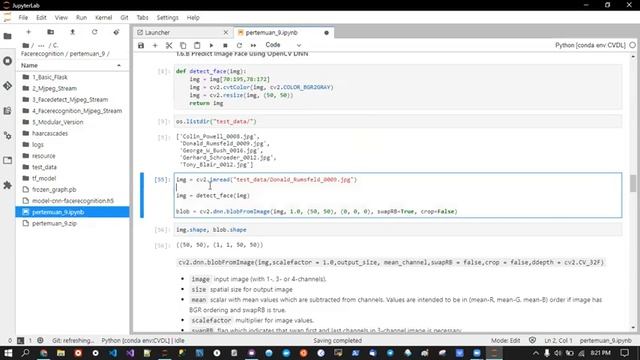Open the Extension Manager puzzle icon

(x=7, y=185)
